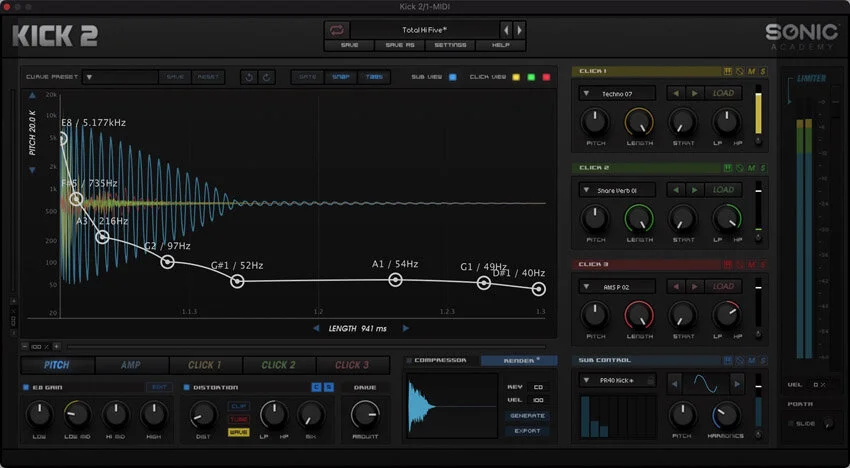Toggle yellow Click View color swatch

pos(516,77)
